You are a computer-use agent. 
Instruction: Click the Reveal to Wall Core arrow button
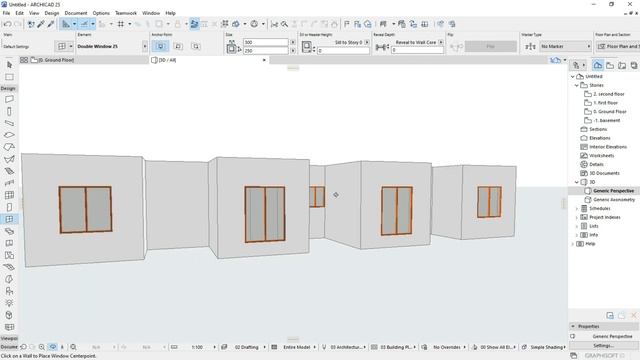point(441,42)
